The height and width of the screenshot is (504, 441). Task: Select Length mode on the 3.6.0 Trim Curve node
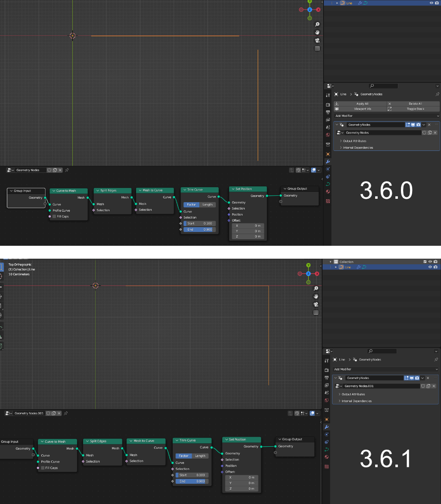(208, 205)
